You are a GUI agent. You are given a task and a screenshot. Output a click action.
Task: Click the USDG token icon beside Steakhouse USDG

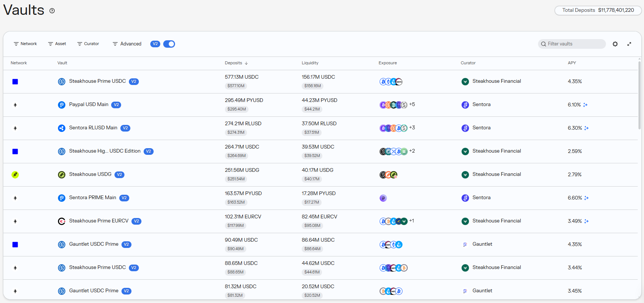(62, 175)
